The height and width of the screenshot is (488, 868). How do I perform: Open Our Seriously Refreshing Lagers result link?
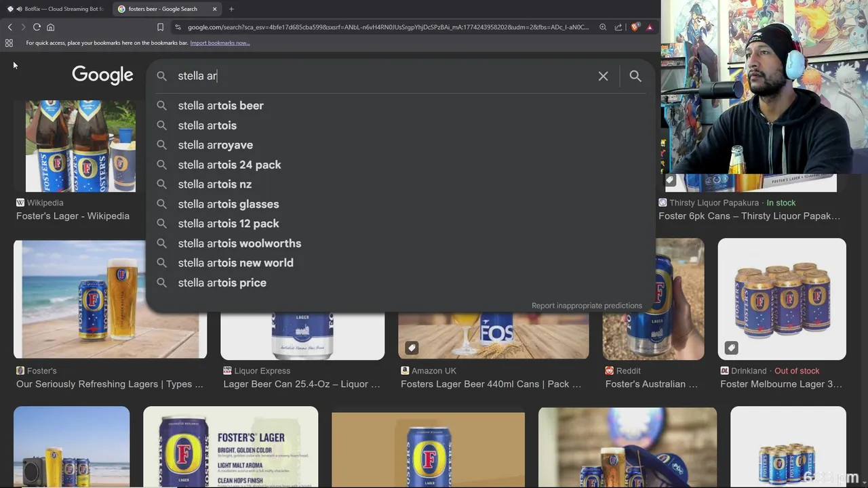[110, 384]
